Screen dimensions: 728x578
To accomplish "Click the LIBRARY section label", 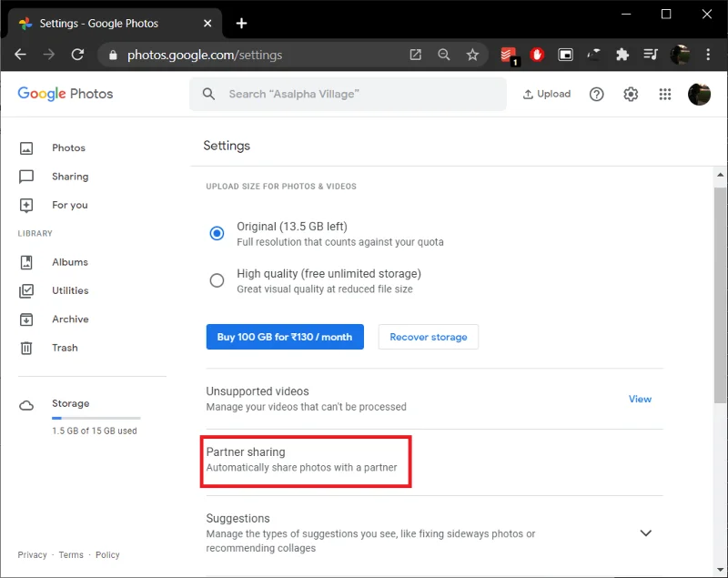I will pos(35,234).
